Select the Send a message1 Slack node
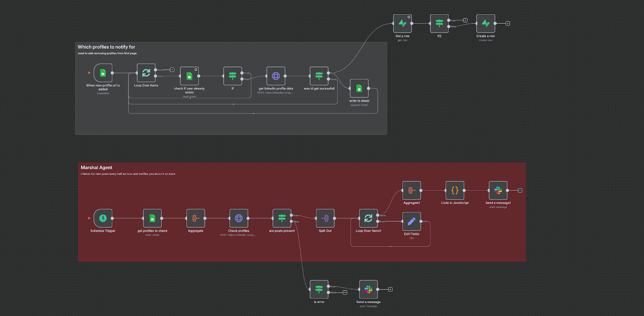644x316 pixels. 498,191
